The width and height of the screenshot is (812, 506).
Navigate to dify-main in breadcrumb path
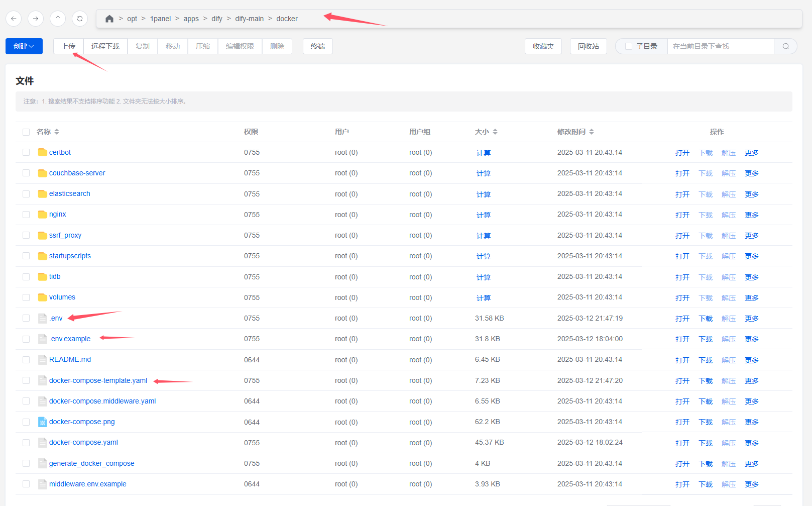pos(249,19)
